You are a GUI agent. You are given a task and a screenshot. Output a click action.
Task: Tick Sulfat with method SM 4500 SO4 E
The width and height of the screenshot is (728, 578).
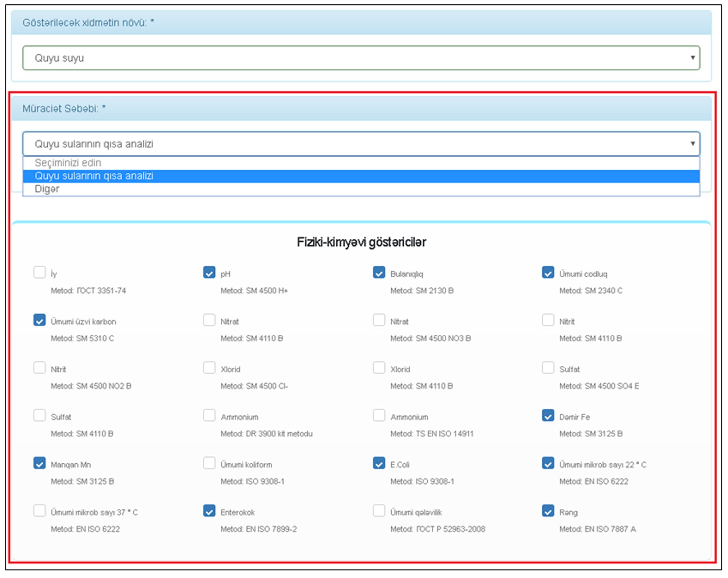pyautogui.click(x=548, y=368)
